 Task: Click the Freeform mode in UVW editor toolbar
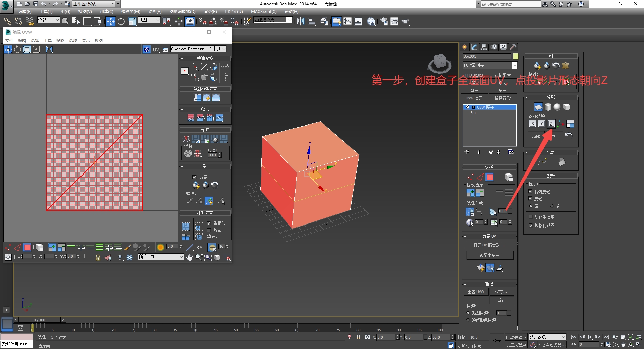[x=36, y=50]
